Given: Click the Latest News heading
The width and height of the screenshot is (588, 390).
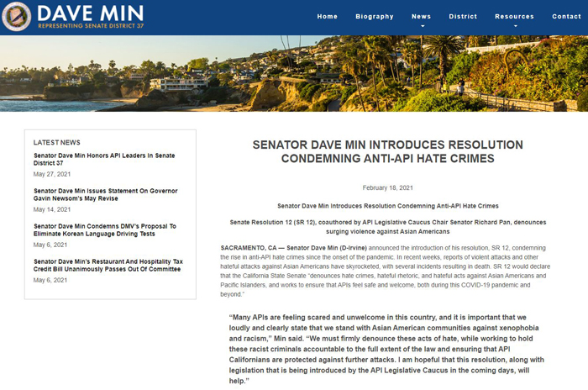Looking at the screenshot, I should 56,143.
